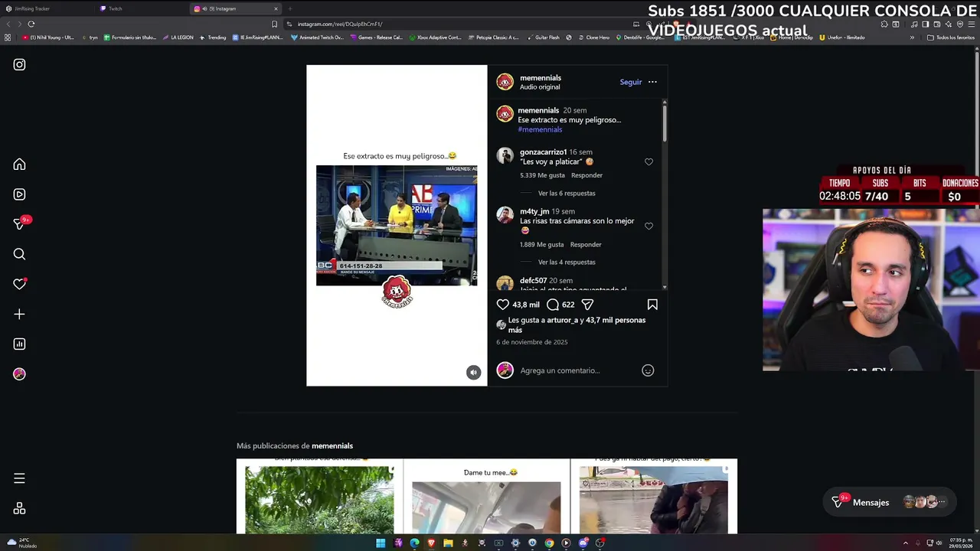
Task: Open your profile avatar in sidebar
Action: tap(19, 374)
